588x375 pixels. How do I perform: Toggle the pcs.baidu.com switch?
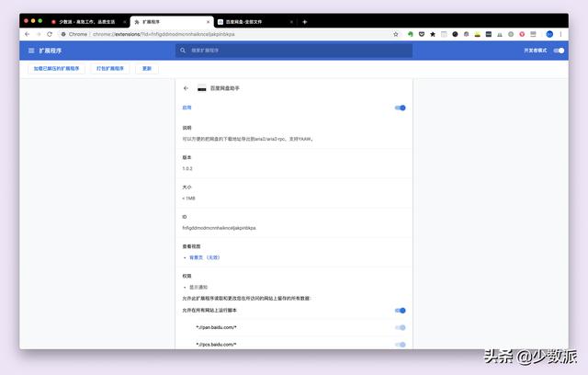401,345
